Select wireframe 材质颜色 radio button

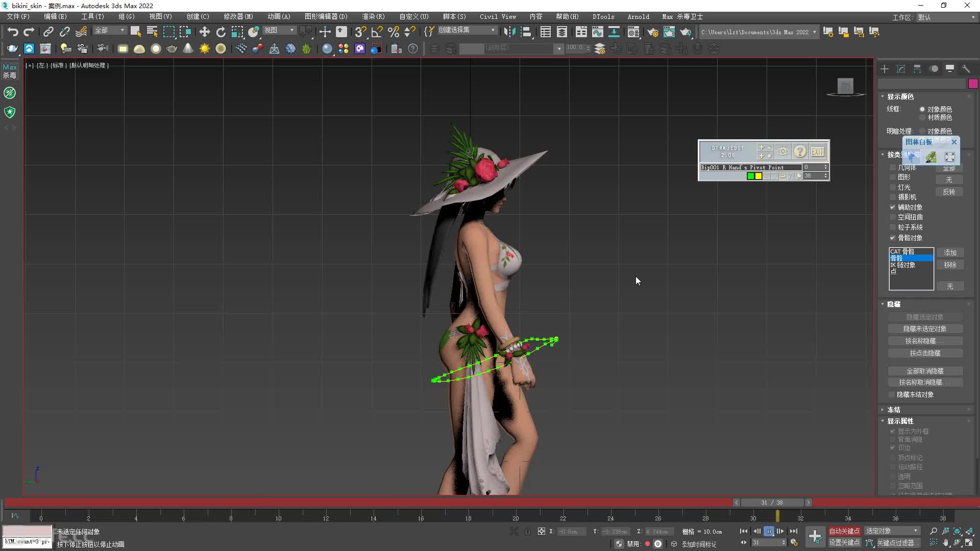[x=922, y=117]
